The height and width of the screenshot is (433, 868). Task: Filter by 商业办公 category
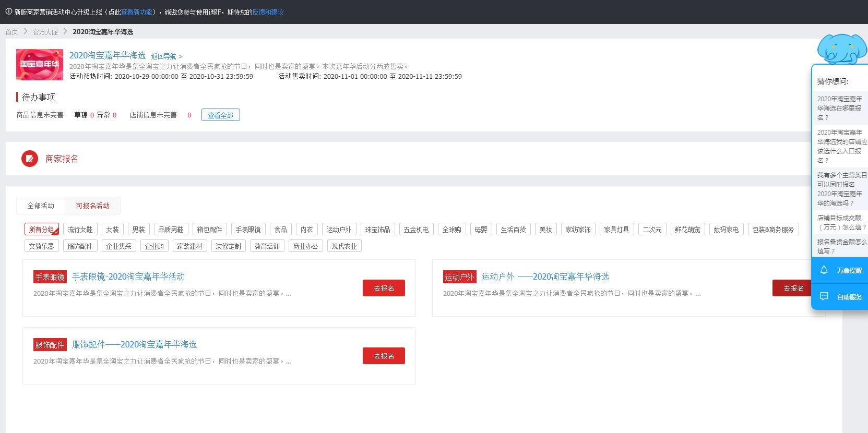pyautogui.click(x=306, y=246)
